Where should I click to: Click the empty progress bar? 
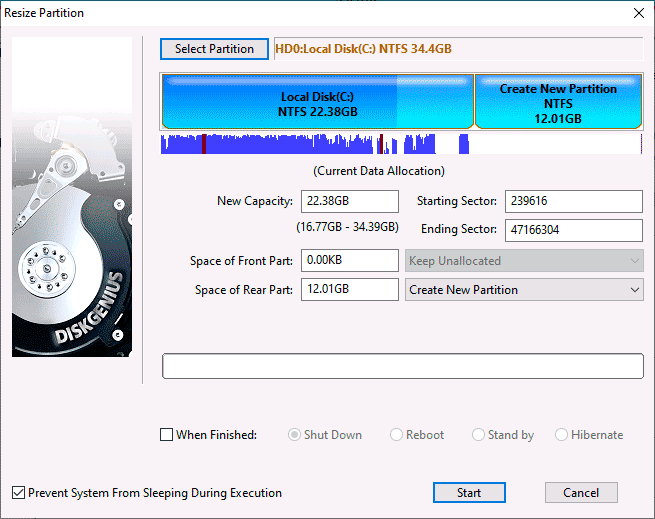coord(403,366)
